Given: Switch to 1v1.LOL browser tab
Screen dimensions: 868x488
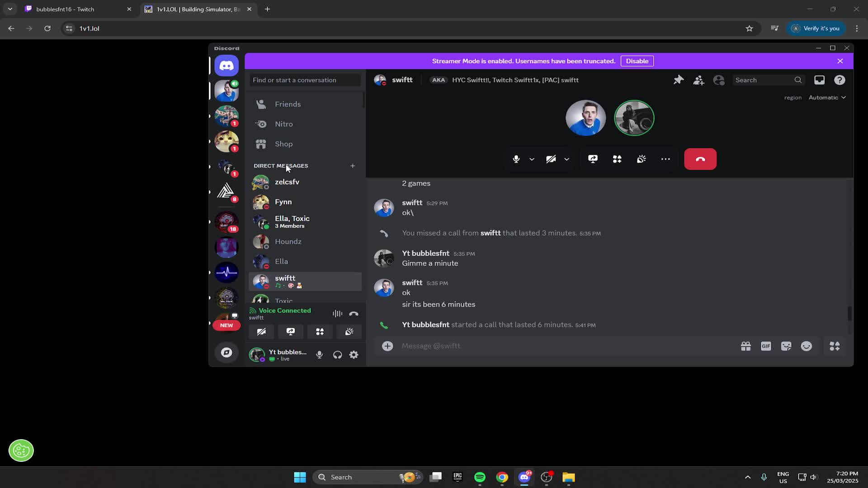Looking at the screenshot, I should pos(198,9).
